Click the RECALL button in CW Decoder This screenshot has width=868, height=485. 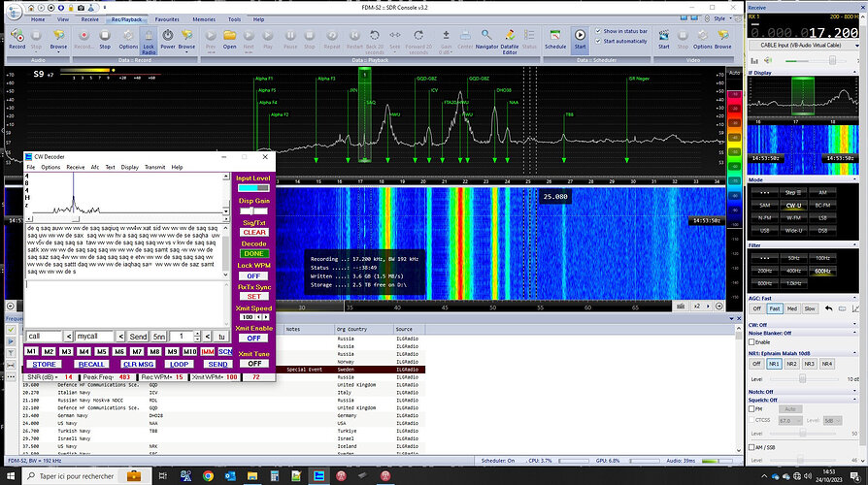click(91, 365)
